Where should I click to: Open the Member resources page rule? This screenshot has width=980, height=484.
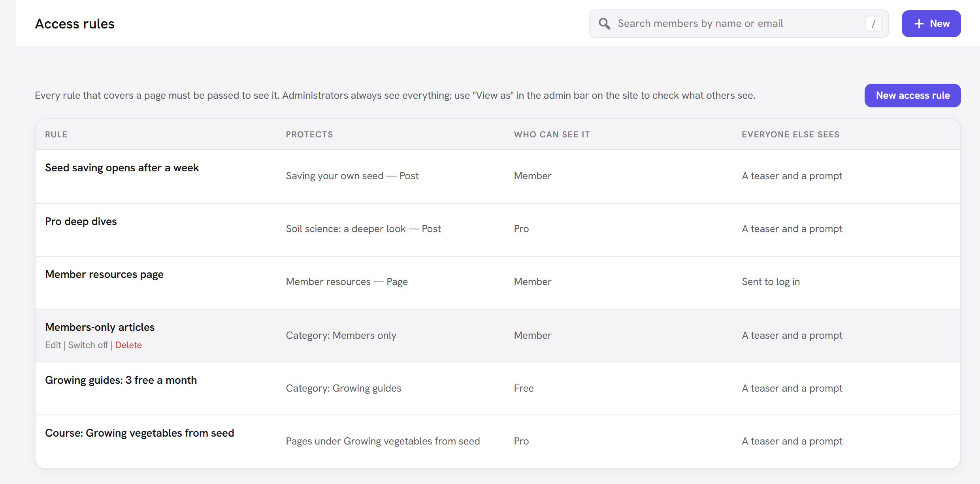tap(104, 274)
